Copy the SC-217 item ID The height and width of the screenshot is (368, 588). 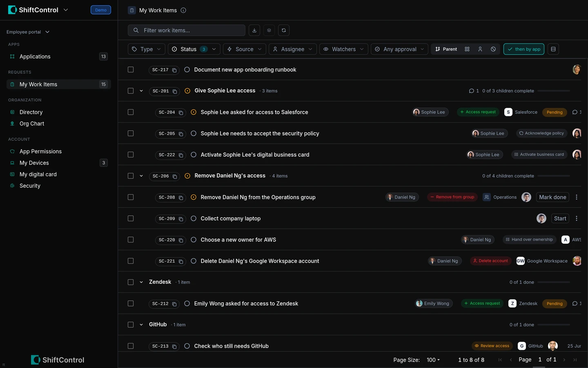(174, 70)
